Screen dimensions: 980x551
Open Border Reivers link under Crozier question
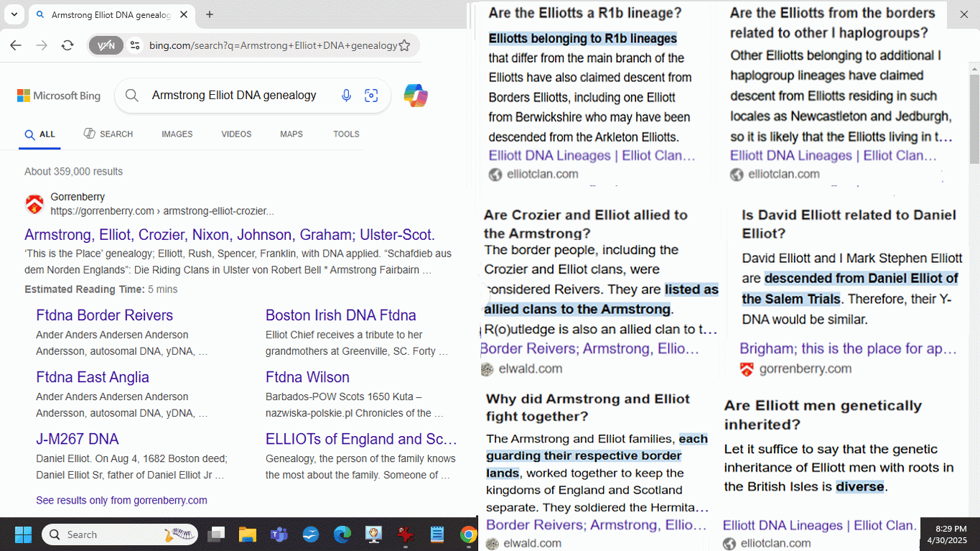[x=589, y=348]
